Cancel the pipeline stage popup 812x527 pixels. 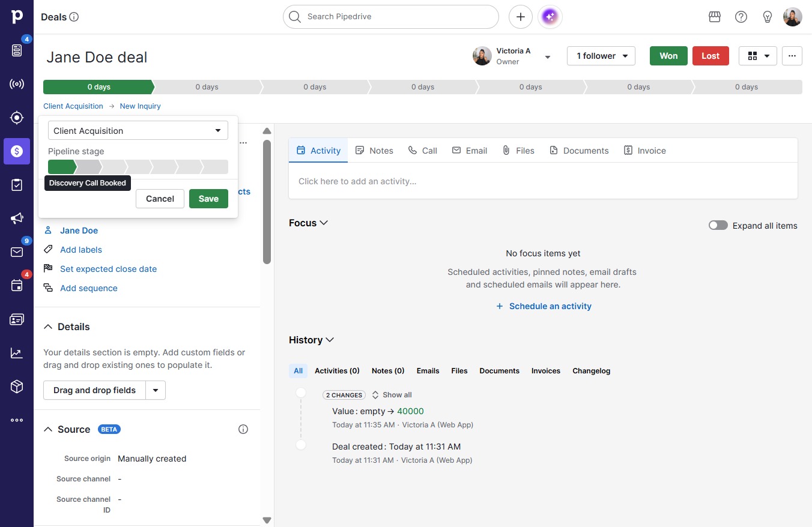coord(160,199)
